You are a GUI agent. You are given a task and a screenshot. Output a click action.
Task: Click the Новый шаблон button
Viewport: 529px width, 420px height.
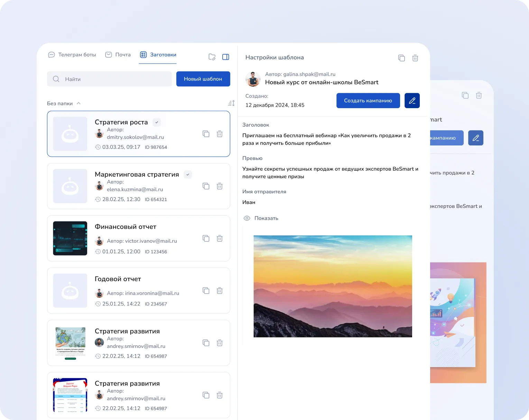pyautogui.click(x=203, y=79)
